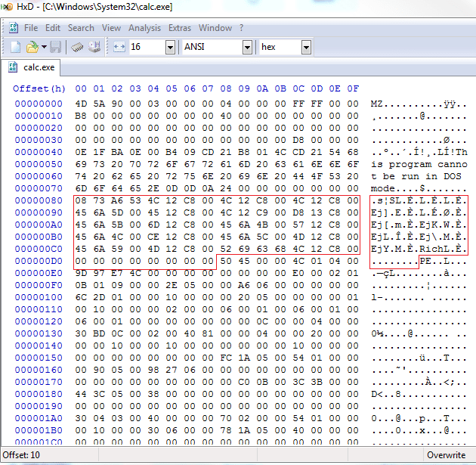Open the View menu
Screen dimensions: 476x465
pos(111,28)
